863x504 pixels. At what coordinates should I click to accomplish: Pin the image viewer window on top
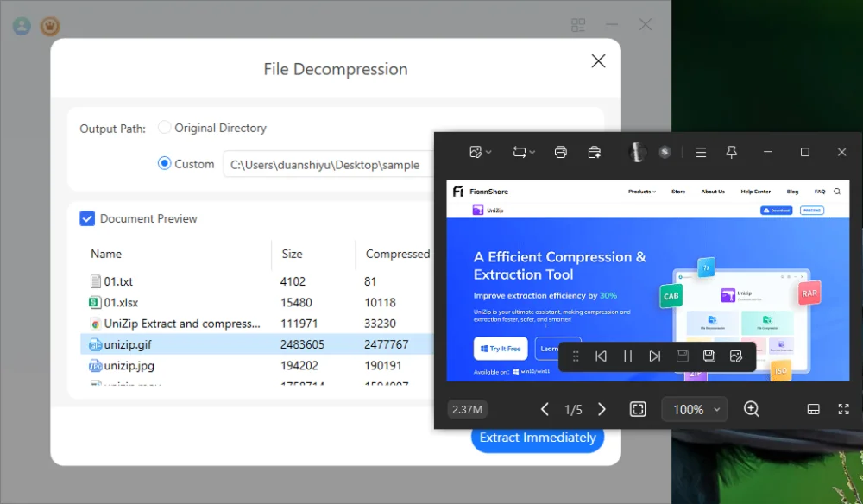(731, 152)
